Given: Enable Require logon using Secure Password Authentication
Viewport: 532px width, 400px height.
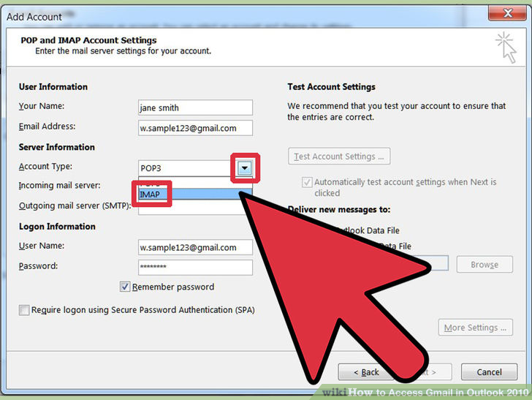Looking at the screenshot, I should (x=24, y=310).
